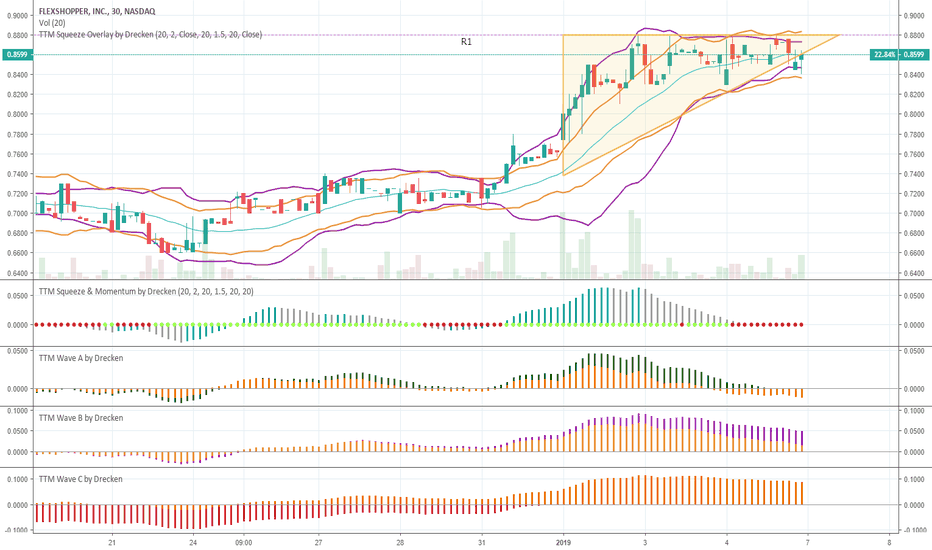Viewport: 932px width, 550px height.
Task: Click the 27 date label on the time axis
Action: (318, 542)
